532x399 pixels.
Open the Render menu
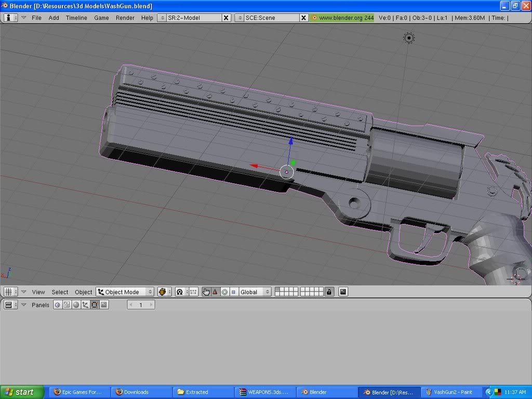(125, 18)
